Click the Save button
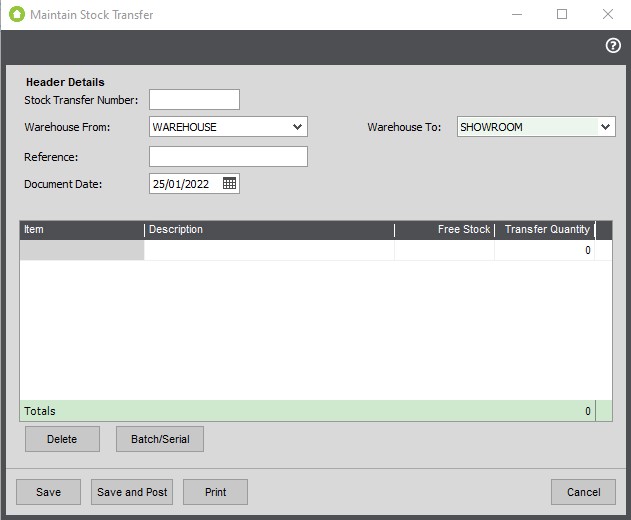Image resolution: width=631 pixels, height=520 pixels. [x=48, y=492]
